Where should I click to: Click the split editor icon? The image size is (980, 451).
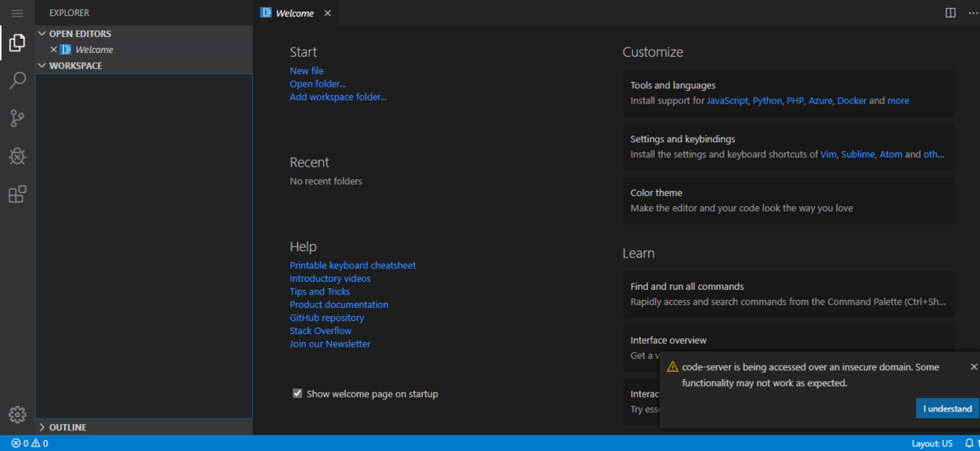click(951, 13)
